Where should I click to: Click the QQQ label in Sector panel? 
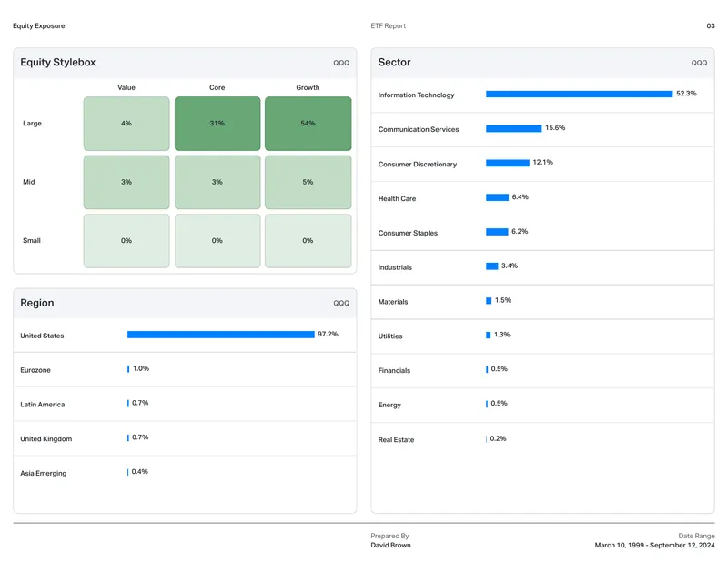click(x=699, y=63)
